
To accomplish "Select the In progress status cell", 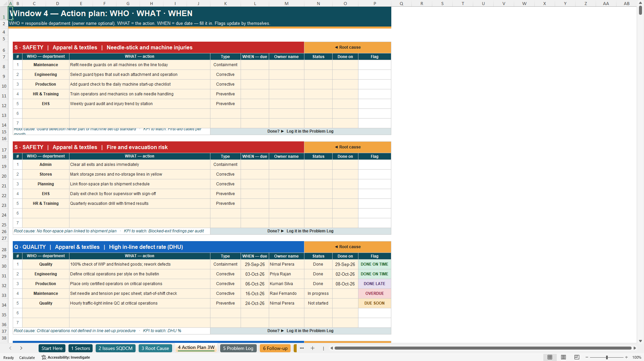I will tap(318, 294).
